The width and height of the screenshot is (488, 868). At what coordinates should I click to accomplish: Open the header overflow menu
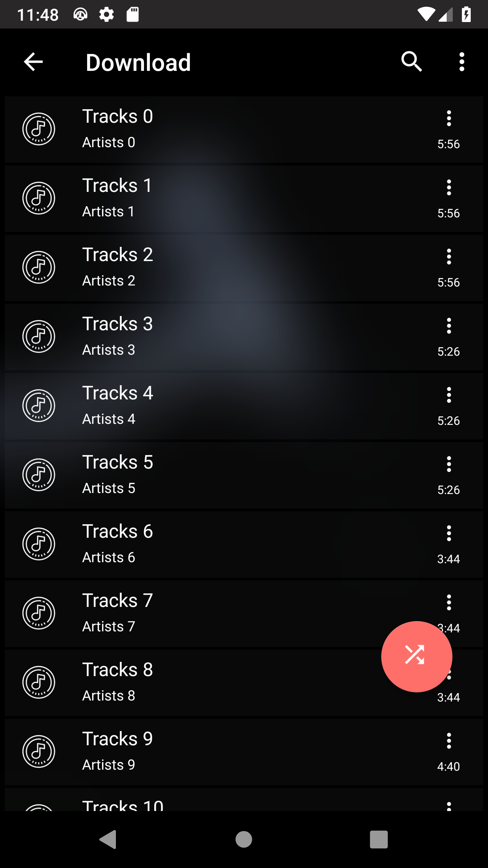[462, 62]
